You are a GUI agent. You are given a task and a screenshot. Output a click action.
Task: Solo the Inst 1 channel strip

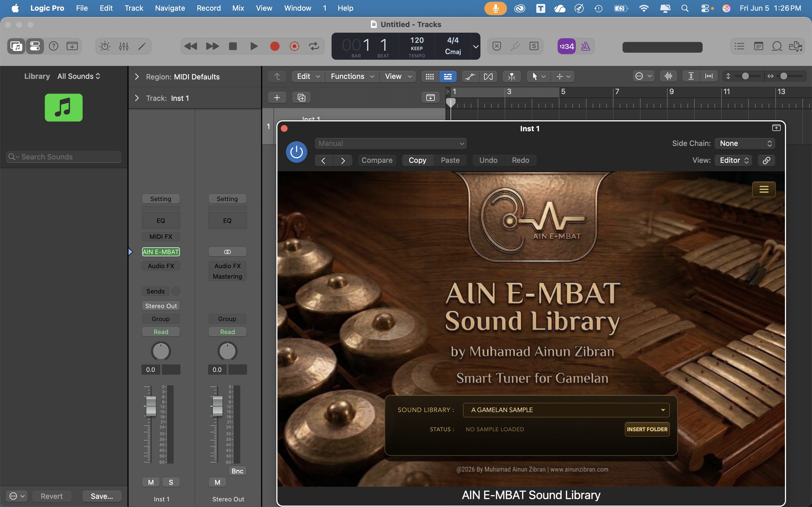[171, 482]
